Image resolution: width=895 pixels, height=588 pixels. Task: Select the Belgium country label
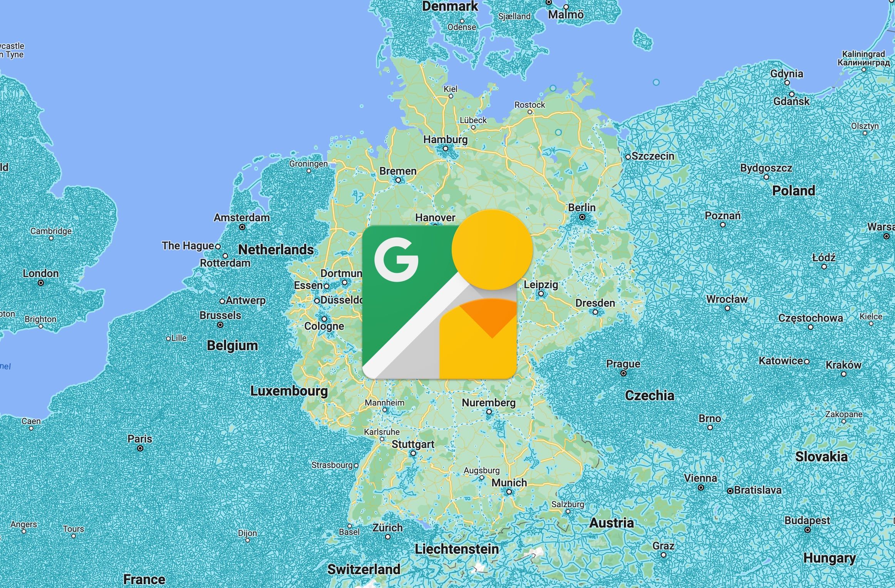[232, 345]
